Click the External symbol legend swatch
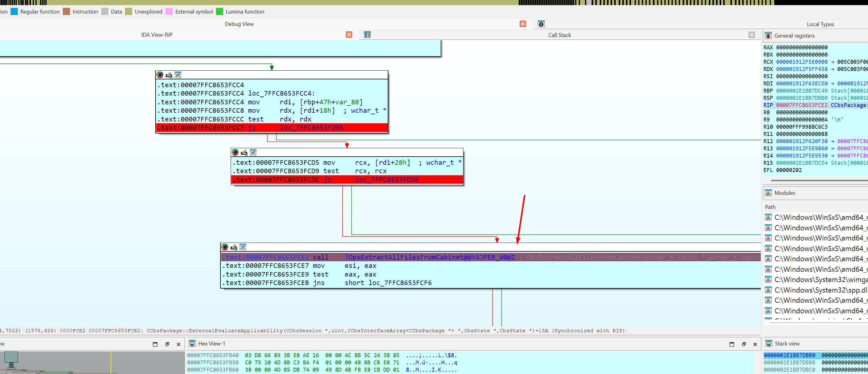 coord(169,11)
